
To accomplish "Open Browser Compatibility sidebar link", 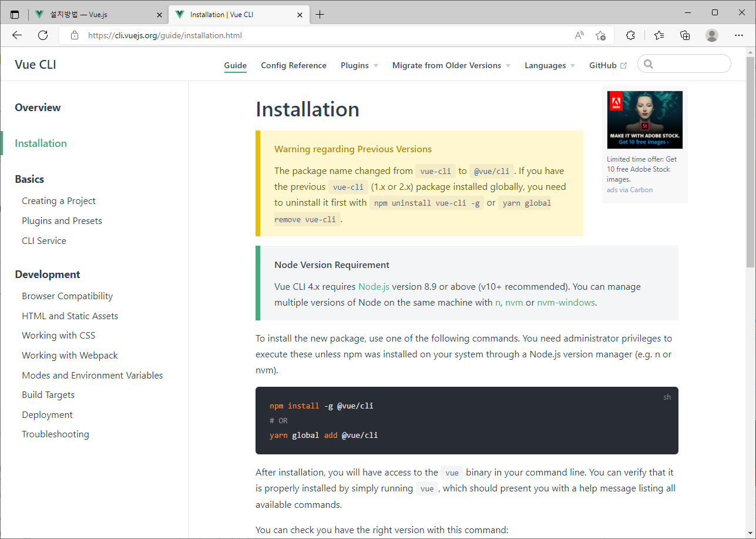I will [67, 296].
